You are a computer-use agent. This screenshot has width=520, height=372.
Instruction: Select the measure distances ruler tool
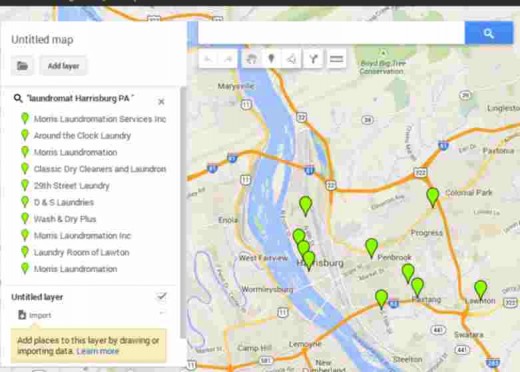click(x=336, y=59)
